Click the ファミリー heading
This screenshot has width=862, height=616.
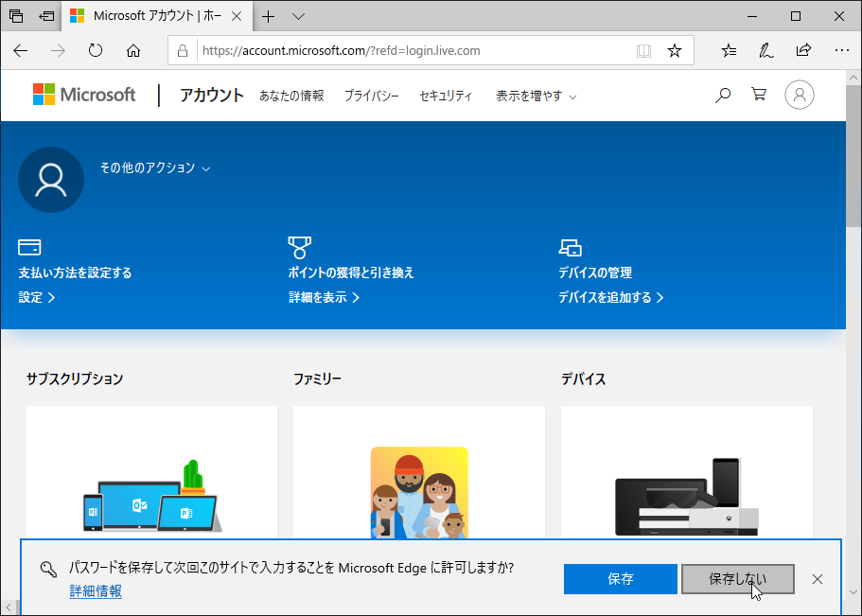(317, 378)
